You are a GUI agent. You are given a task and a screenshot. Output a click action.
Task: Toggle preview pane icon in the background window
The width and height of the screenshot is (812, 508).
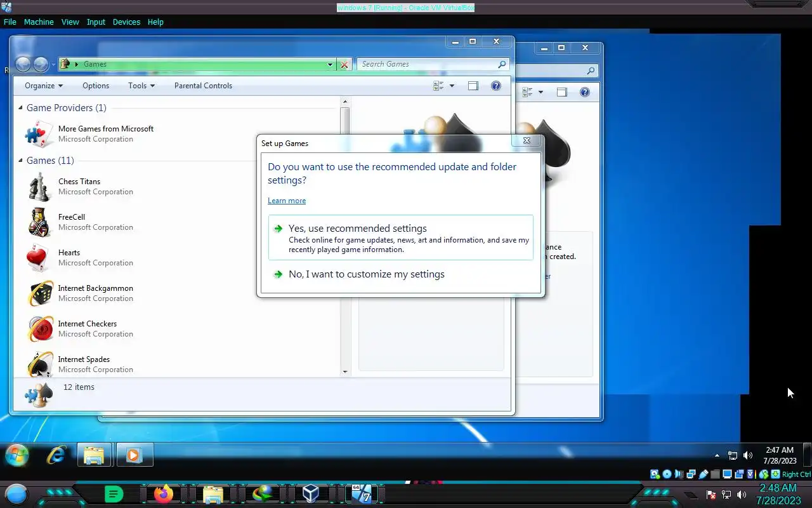(x=562, y=92)
